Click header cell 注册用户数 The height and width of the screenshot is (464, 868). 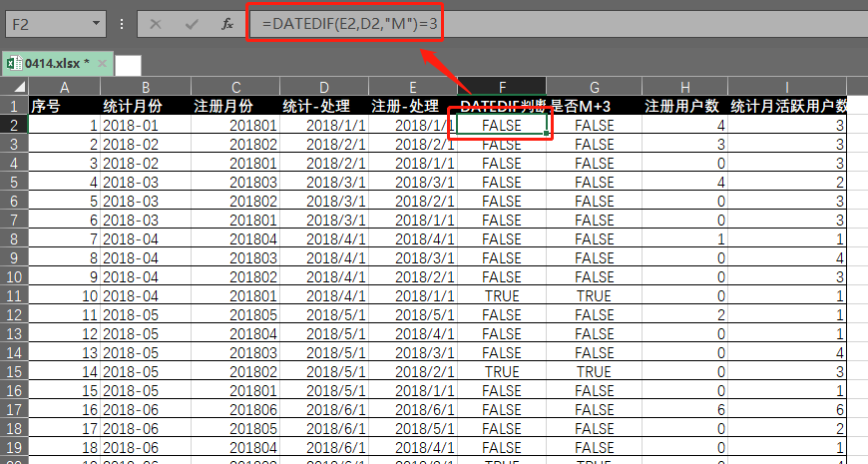click(x=684, y=106)
